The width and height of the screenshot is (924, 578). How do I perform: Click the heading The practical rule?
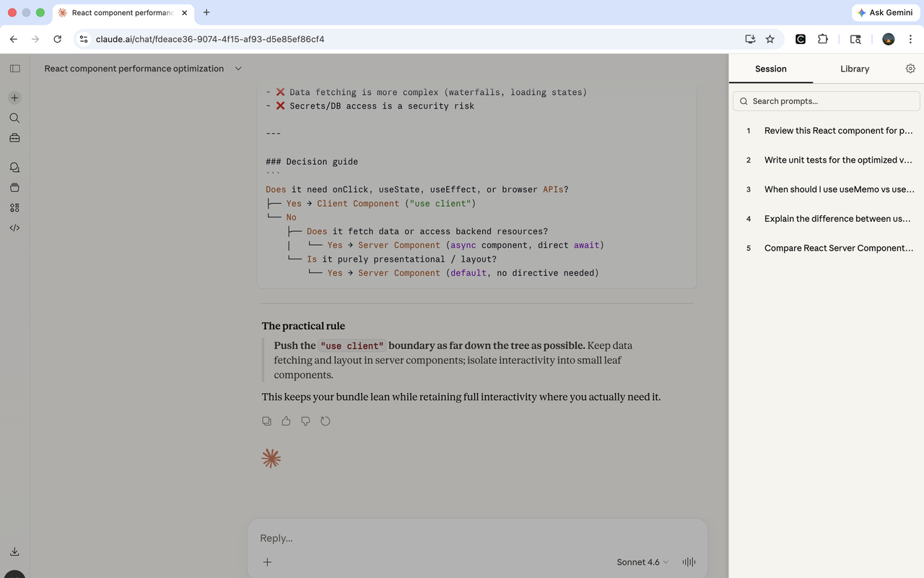(303, 326)
